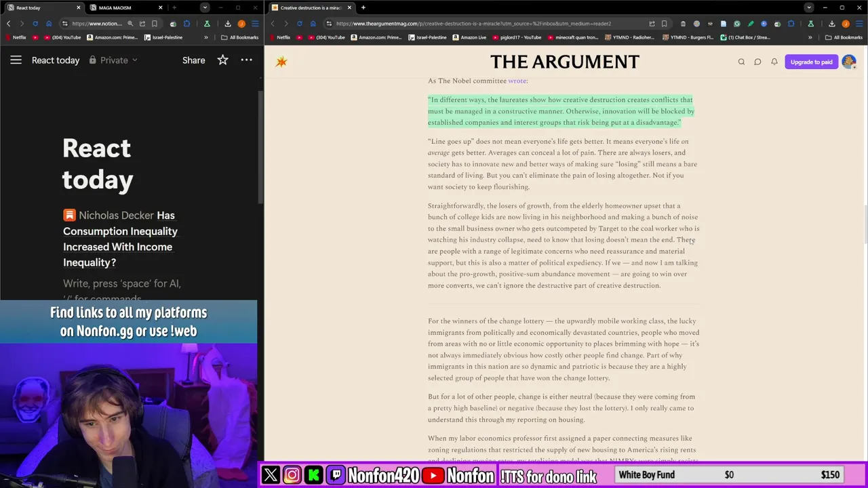Open All Bookmarks folder in the Argument window
Image resolution: width=868 pixels, height=488 pixels.
click(x=843, y=37)
